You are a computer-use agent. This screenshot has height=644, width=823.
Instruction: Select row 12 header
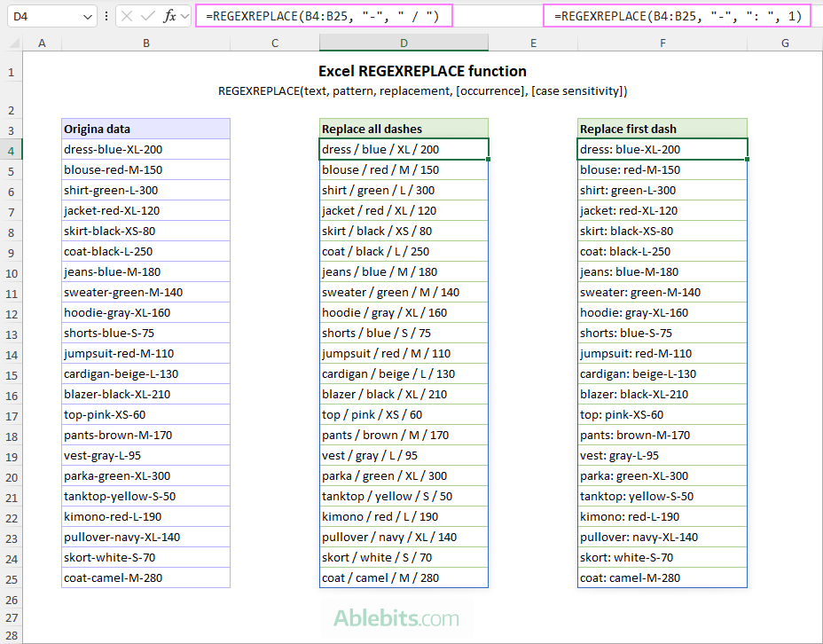(12, 314)
